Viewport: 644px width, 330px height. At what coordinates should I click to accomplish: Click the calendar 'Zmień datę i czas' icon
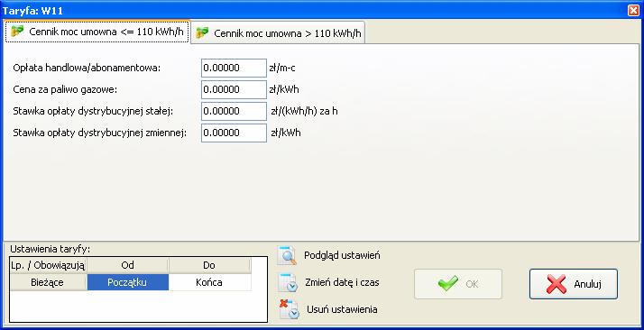(288, 283)
